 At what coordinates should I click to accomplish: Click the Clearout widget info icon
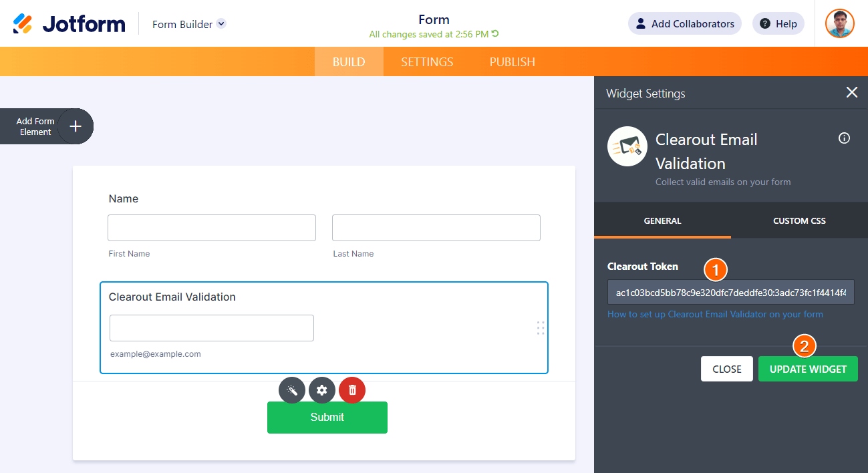click(x=844, y=138)
